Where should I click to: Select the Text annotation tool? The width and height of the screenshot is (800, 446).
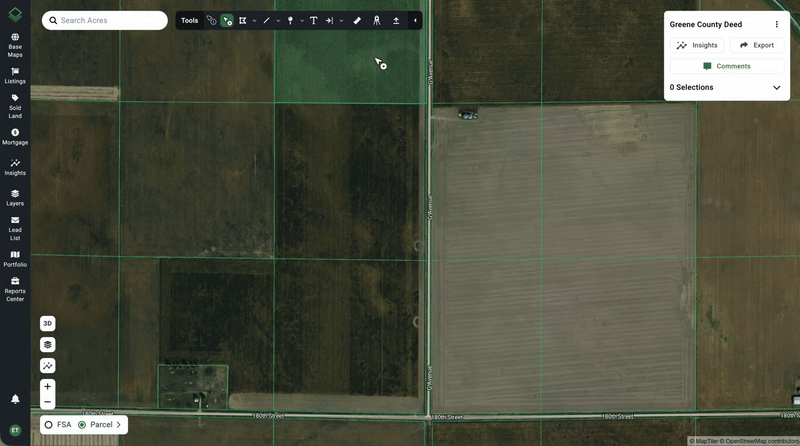[313, 20]
